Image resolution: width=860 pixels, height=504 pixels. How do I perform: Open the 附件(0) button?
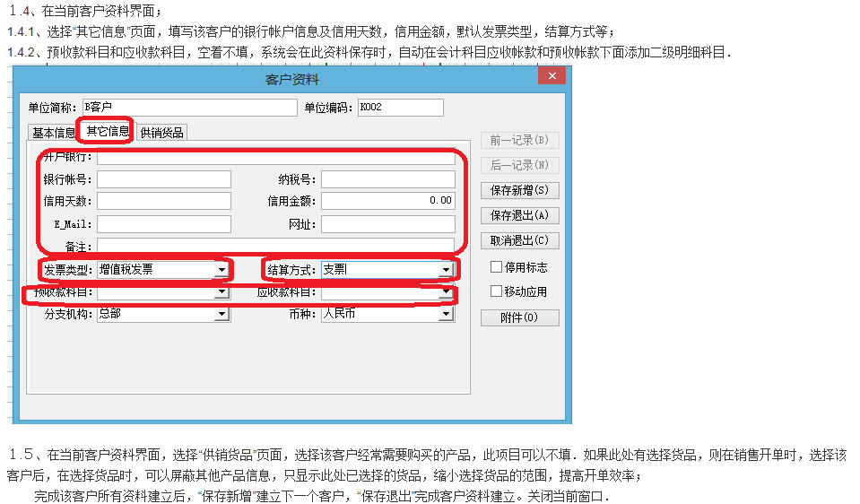519,317
